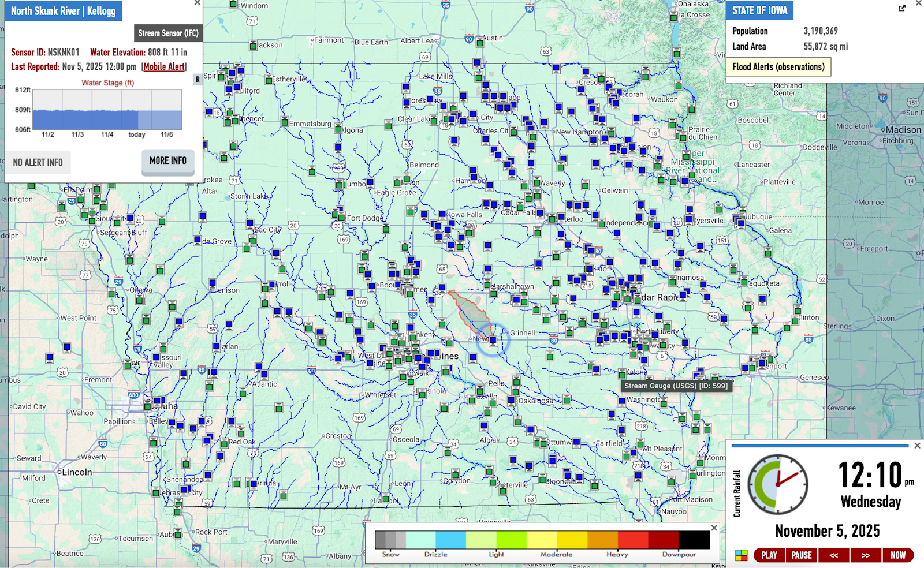924x568 pixels.
Task: Open State of Iowa panel in new window
Action: tap(902, 8)
